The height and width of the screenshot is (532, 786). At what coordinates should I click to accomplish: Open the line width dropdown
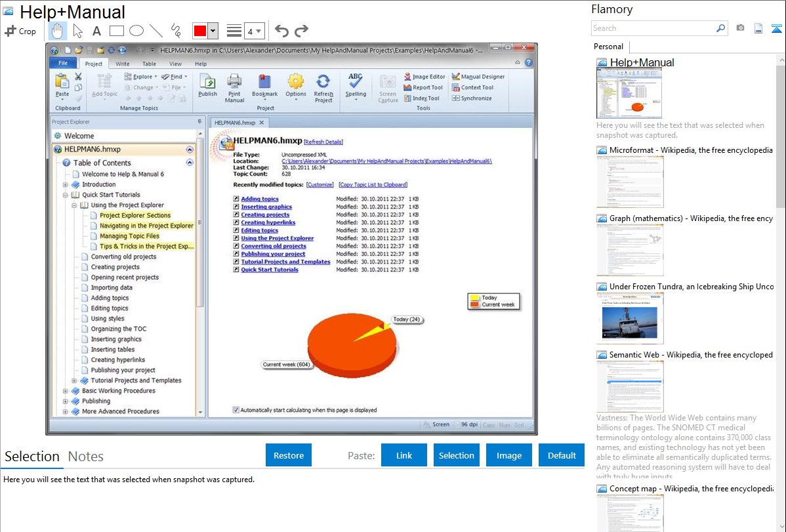click(x=254, y=31)
